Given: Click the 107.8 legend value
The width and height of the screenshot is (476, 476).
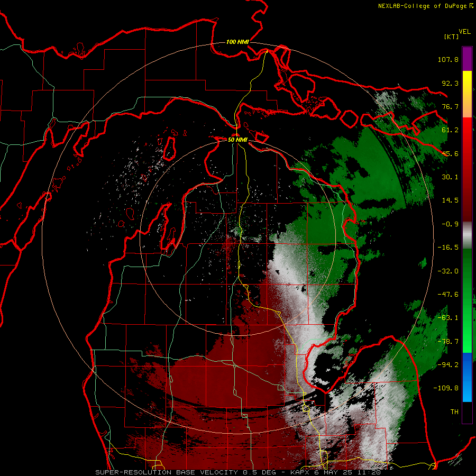Looking at the screenshot, I should click(448, 59).
